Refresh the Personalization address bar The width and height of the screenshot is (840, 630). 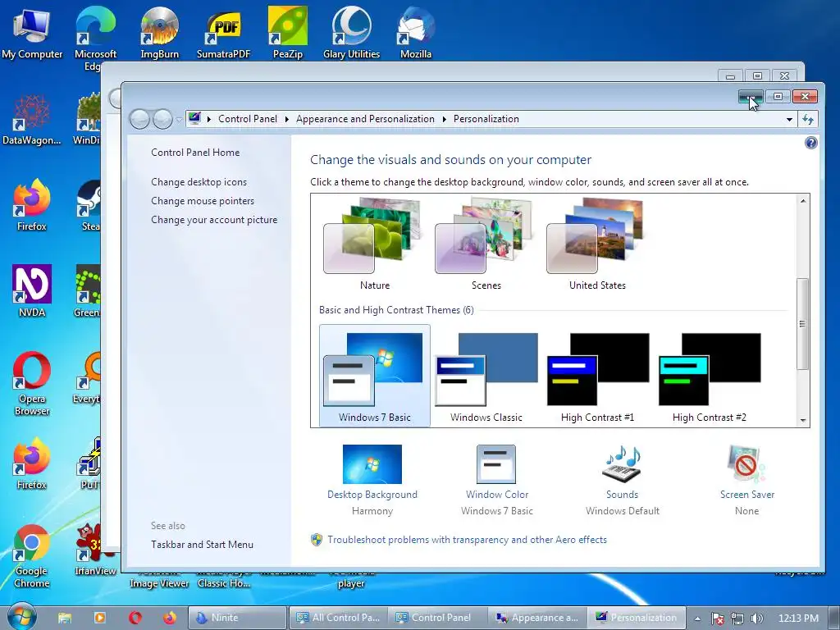[808, 120]
